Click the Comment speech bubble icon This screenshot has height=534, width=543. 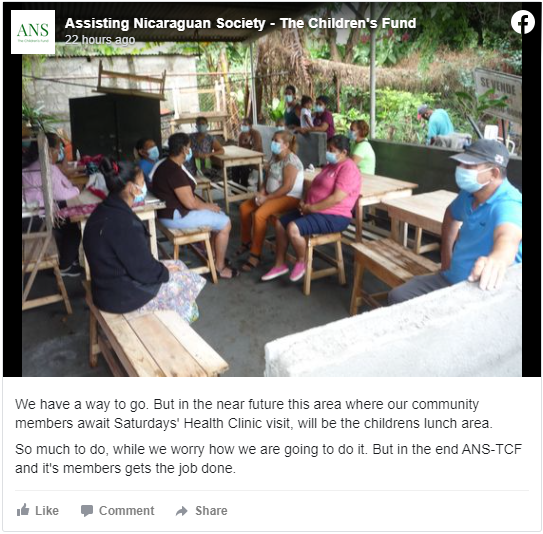point(87,510)
